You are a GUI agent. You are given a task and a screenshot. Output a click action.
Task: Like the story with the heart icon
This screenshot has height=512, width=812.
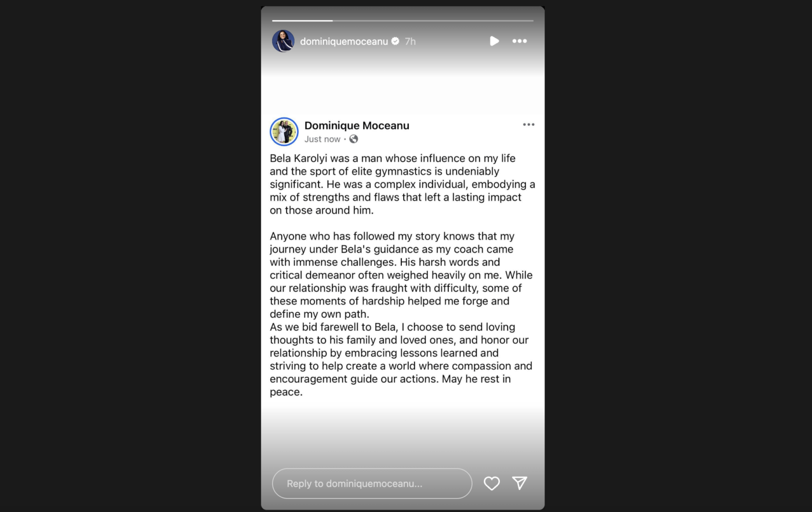click(x=492, y=484)
